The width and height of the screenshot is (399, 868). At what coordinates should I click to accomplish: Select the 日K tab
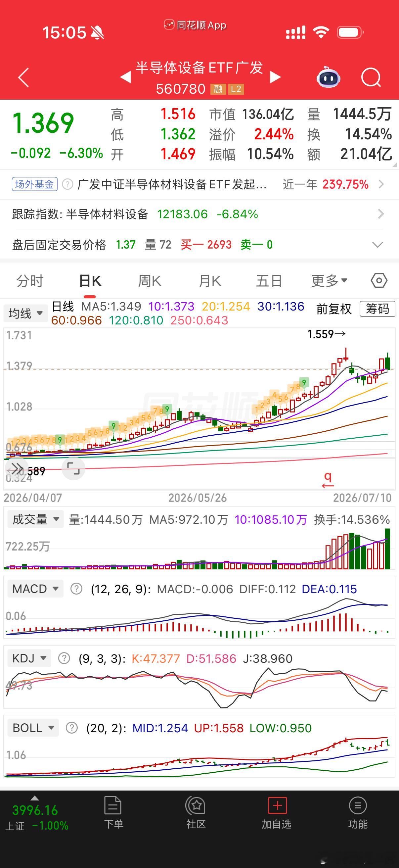click(90, 281)
